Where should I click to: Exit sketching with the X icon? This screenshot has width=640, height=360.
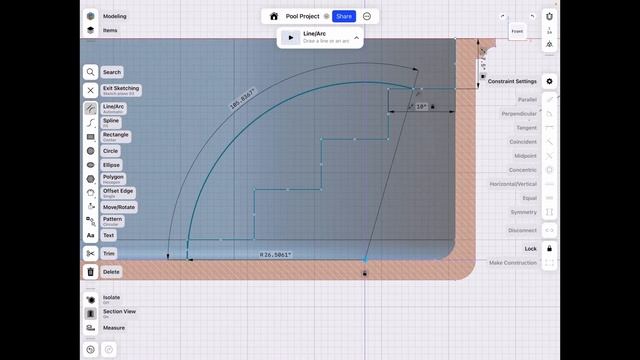[x=91, y=90]
